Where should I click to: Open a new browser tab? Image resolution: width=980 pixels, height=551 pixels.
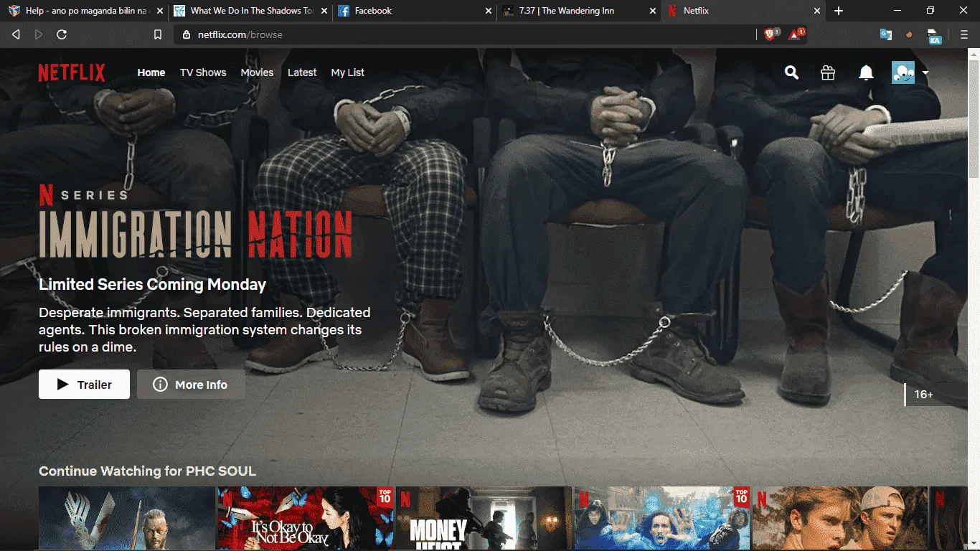coord(839,11)
